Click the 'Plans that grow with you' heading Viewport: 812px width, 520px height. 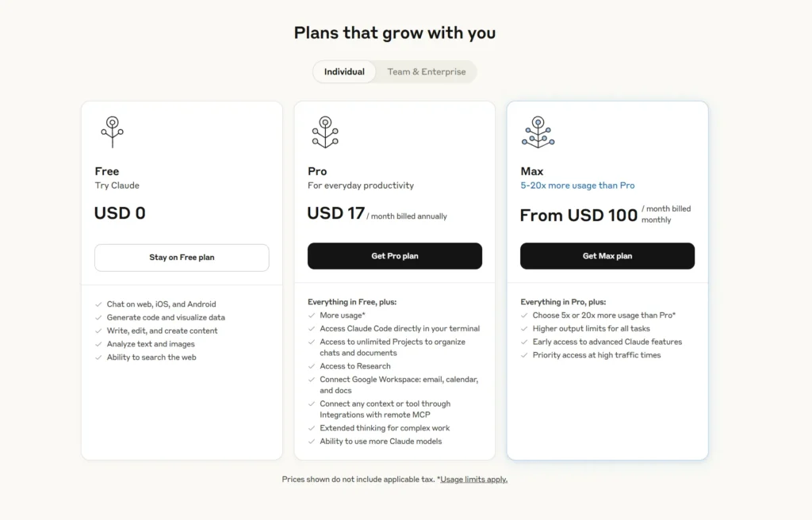[394, 33]
